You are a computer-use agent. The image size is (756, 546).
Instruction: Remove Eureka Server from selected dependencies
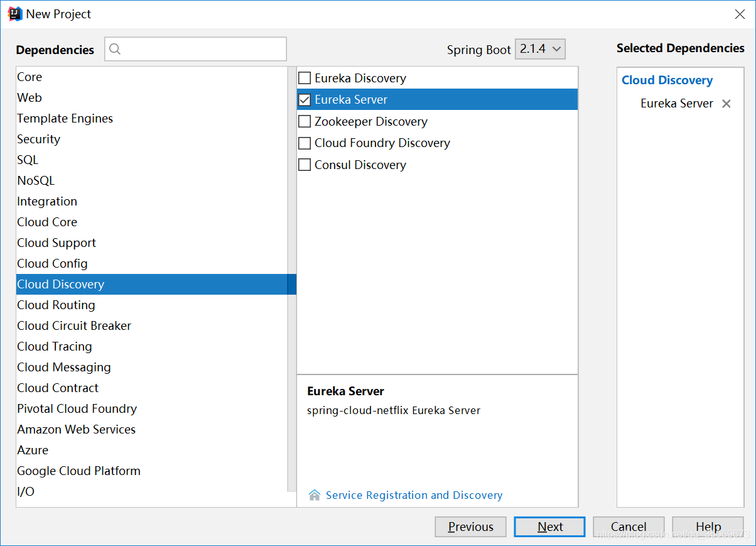726,104
